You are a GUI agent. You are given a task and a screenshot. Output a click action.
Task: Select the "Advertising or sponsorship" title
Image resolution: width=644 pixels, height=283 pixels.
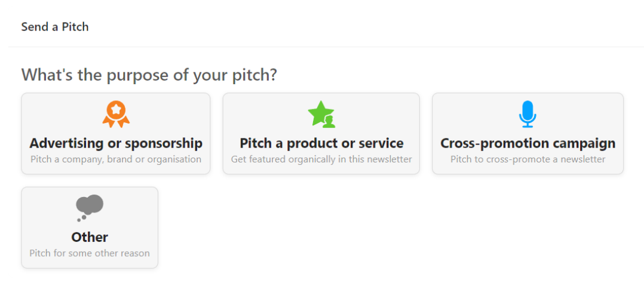click(116, 143)
